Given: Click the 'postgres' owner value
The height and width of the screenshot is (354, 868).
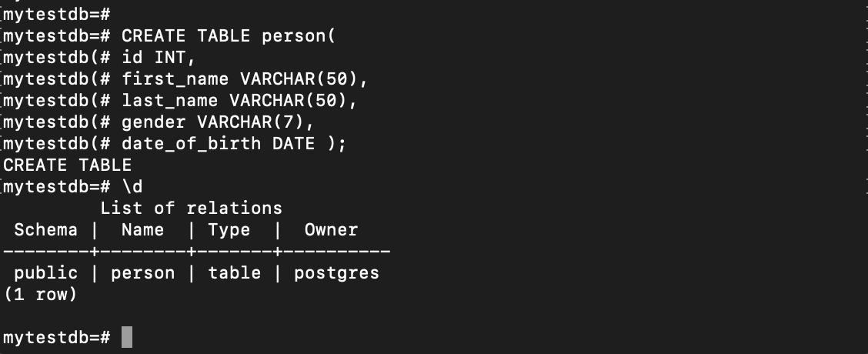Looking at the screenshot, I should tap(336, 273).
